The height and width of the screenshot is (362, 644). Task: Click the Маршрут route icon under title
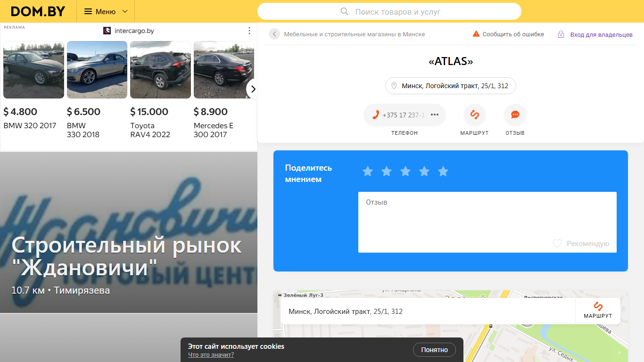click(x=475, y=115)
